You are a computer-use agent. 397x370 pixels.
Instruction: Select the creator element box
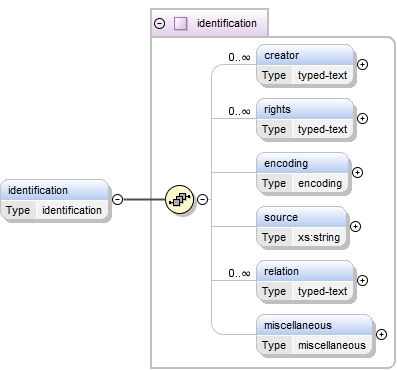[305, 65]
